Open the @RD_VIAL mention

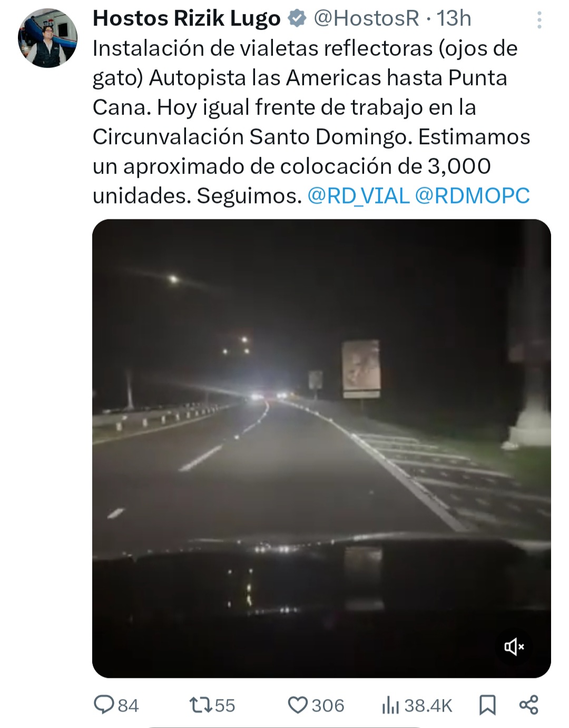pyautogui.click(x=358, y=196)
